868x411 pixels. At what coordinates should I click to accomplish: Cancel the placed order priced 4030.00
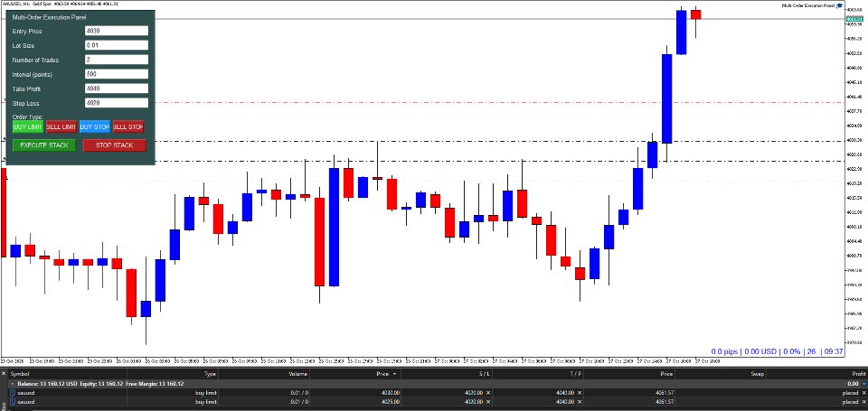coord(863,393)
